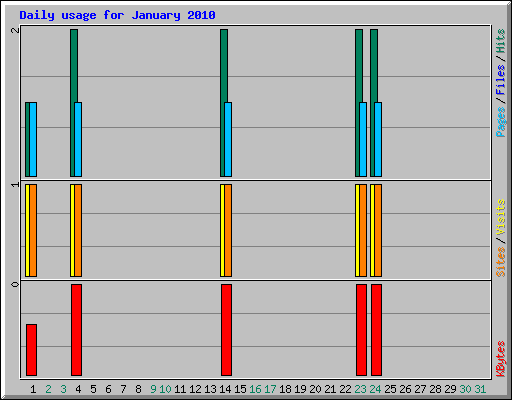Click day label '15' on the x-axis

click(240, 389)
